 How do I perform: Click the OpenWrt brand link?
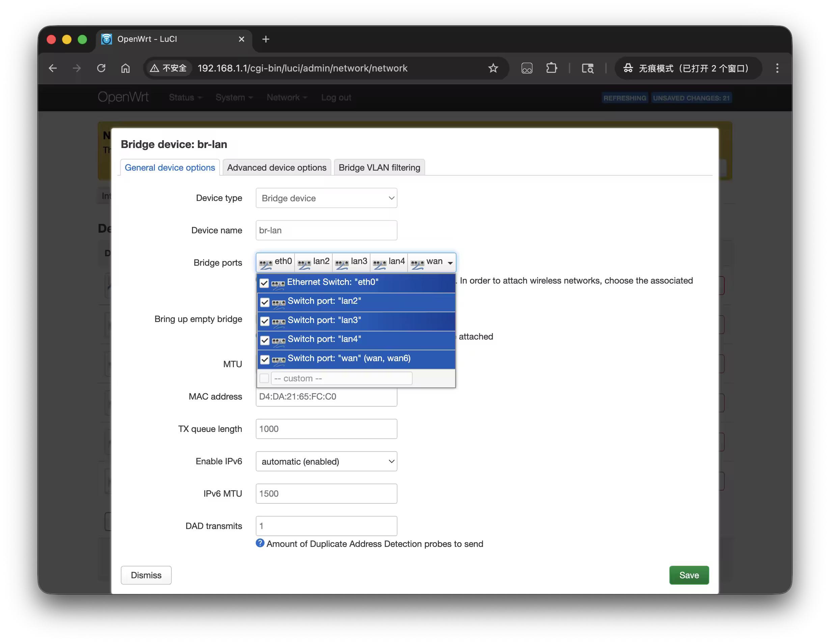tap(123, 97)
